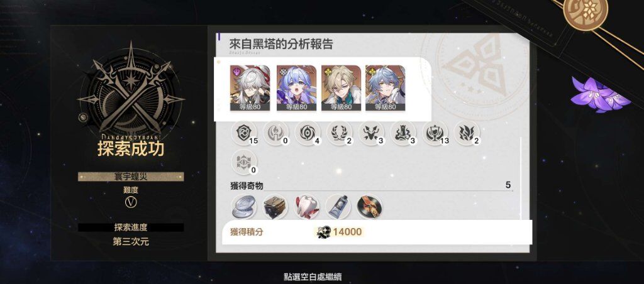Screen dimensions: 644x284
Task: Click the Elation path icon showing 13
Action: pyautogui.click(x=435, y=133)
